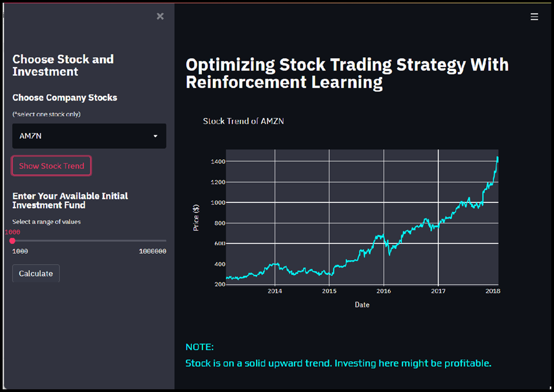This screenshot has width=554, height=392.
Task: Open the Choose Company Stocks selector
Action: (x=89, y=136)
